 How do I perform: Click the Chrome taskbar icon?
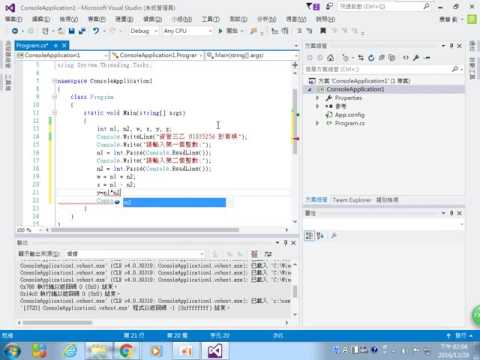(126, 351)
